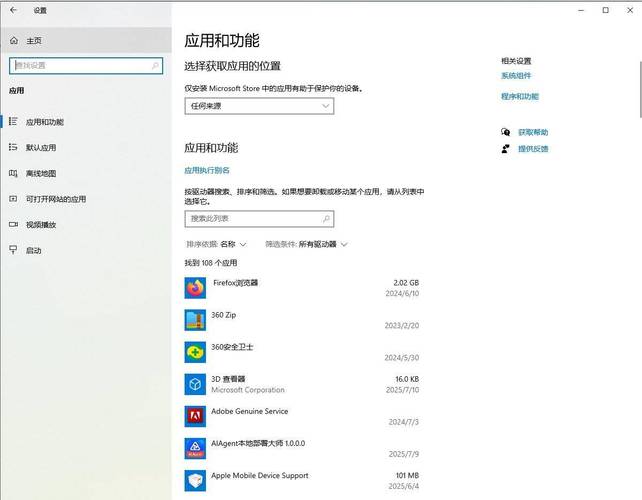Click the Adobe Genuine Service icon
The height and width of the screenshot is (500, 642).
click(x=195, y=416)
